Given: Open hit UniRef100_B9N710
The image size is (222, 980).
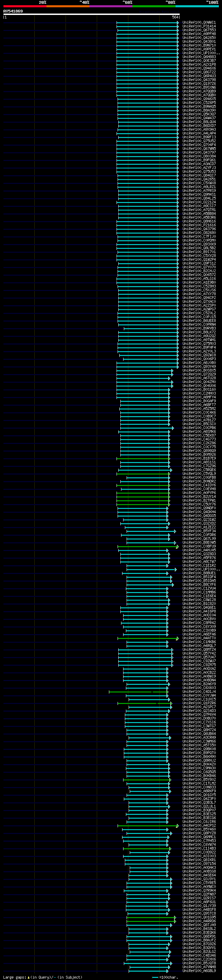Looking at the screenshot, I should point(199,45).
